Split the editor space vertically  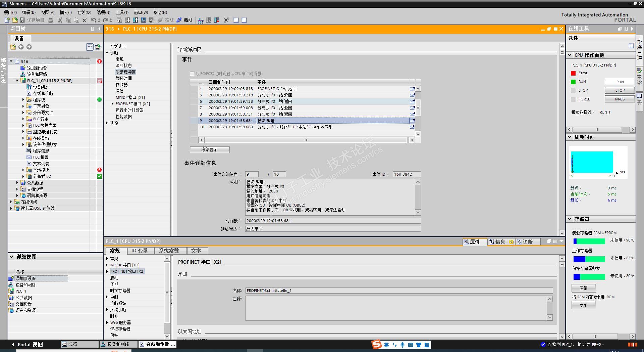coord(244,20)
